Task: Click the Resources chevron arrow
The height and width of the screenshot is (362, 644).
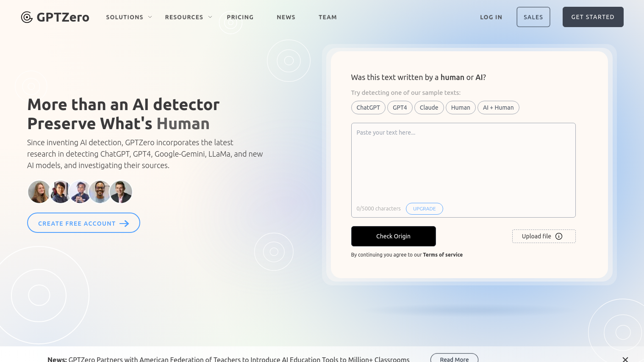Action: (x=210, y=17)
